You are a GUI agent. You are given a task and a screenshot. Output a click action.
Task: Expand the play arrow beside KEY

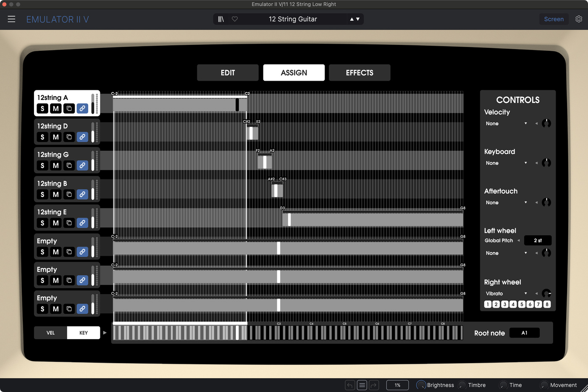click(105, 333)
